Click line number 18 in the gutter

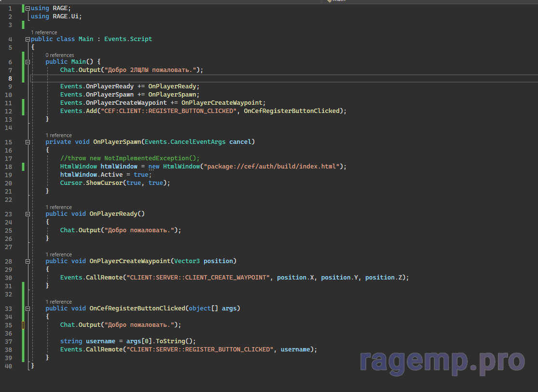[x=10, y=167]
